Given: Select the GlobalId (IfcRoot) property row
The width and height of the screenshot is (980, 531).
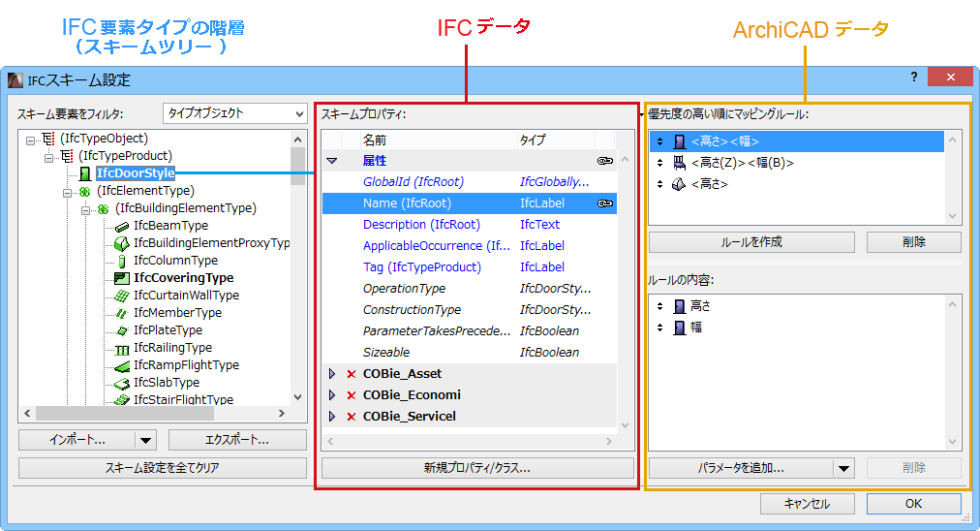Looking at the screenshot, I should click(470, 182).
